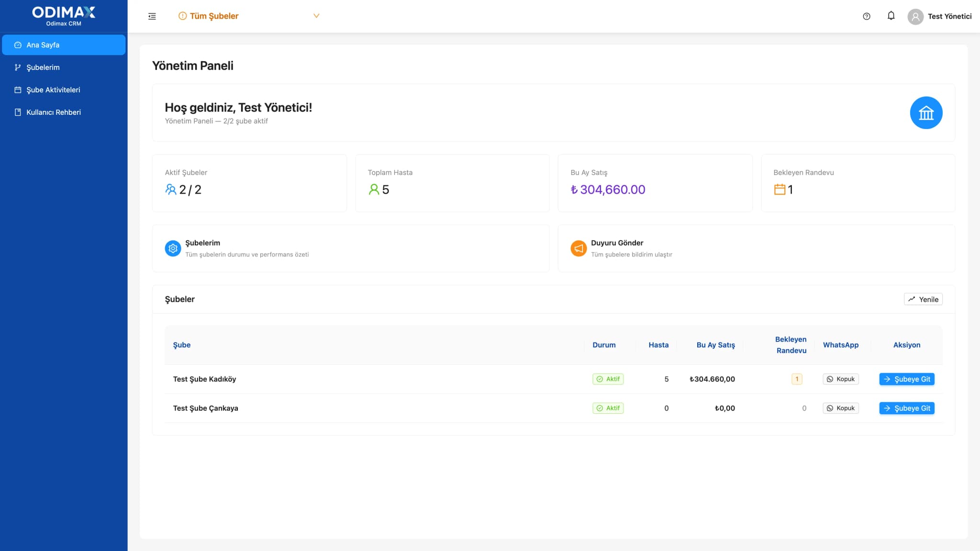Open the Şubelerim quick action card
This screenshot has height=551, width=980.
coord(351,248)
